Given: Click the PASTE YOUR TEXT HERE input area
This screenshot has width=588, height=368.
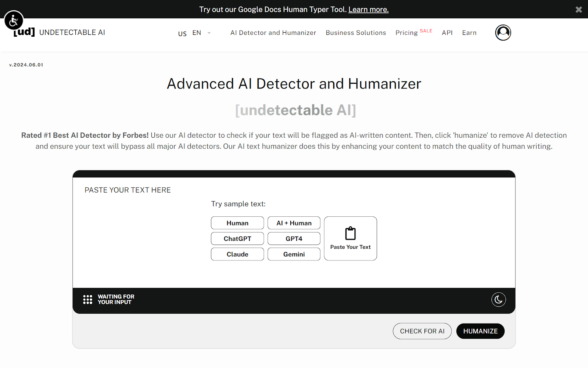Looking at the screenshot, I should point(294,232).
